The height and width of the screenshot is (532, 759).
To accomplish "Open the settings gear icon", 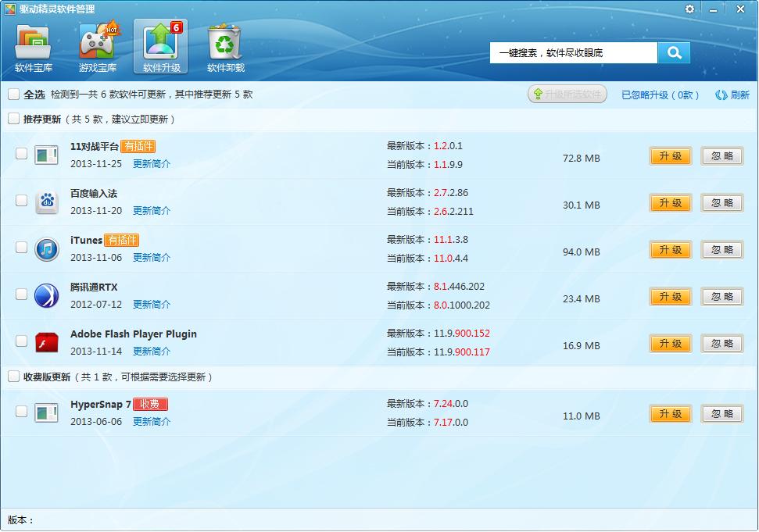I will coord(689,9).
